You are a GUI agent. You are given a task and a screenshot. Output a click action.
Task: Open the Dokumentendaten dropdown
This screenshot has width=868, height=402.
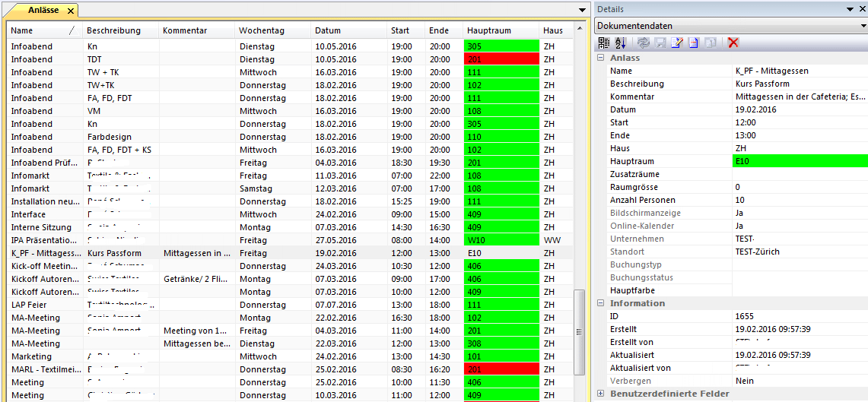click(863, 26)
